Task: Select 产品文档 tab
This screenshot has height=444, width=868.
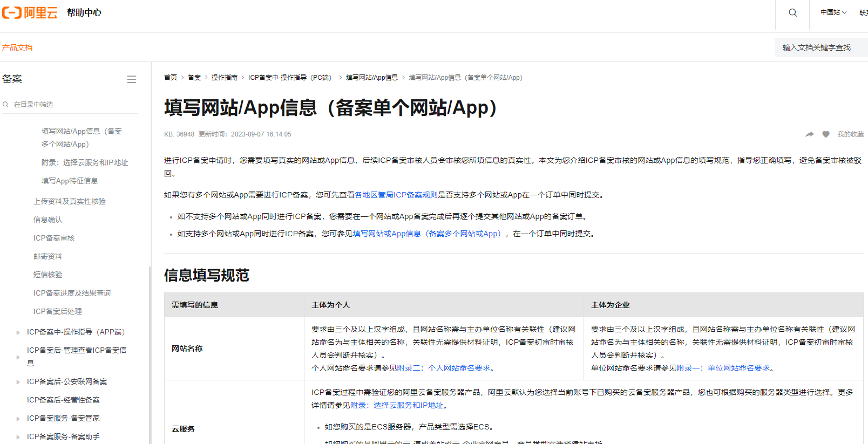Action: pos(17,47)
